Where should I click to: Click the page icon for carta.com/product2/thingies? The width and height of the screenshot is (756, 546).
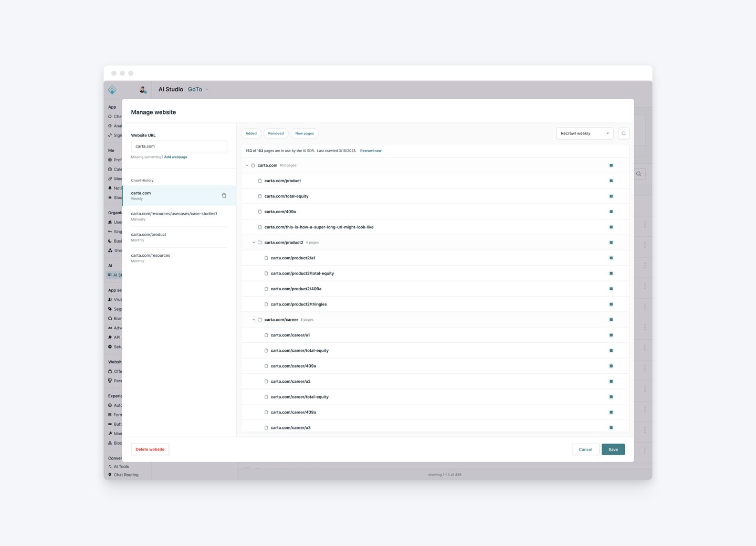pos(266,304)
